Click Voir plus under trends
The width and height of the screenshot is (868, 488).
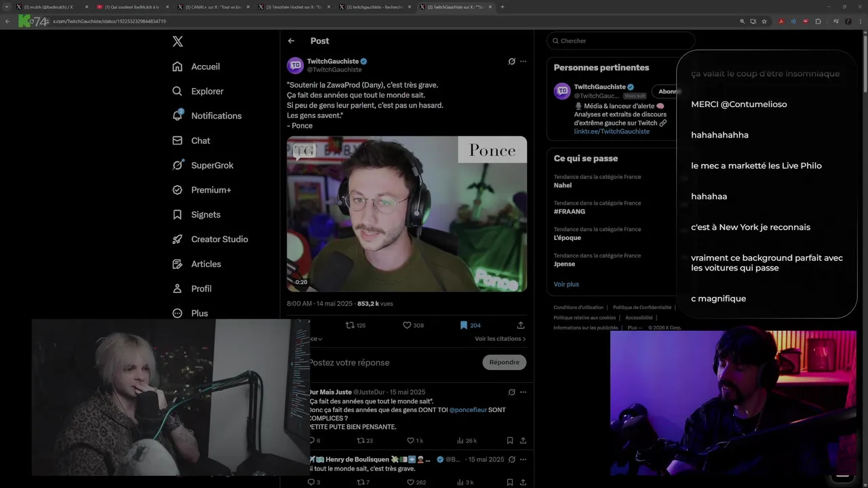pyautogui.click(x=566, y=285)
